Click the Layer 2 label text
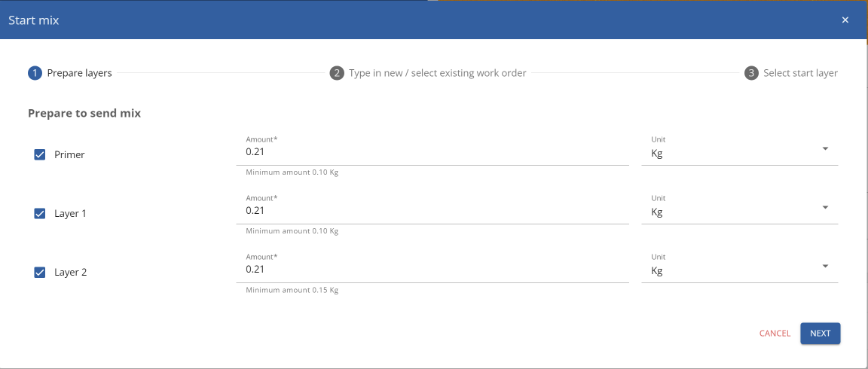The image size is (868, 369). click(70, 272)
